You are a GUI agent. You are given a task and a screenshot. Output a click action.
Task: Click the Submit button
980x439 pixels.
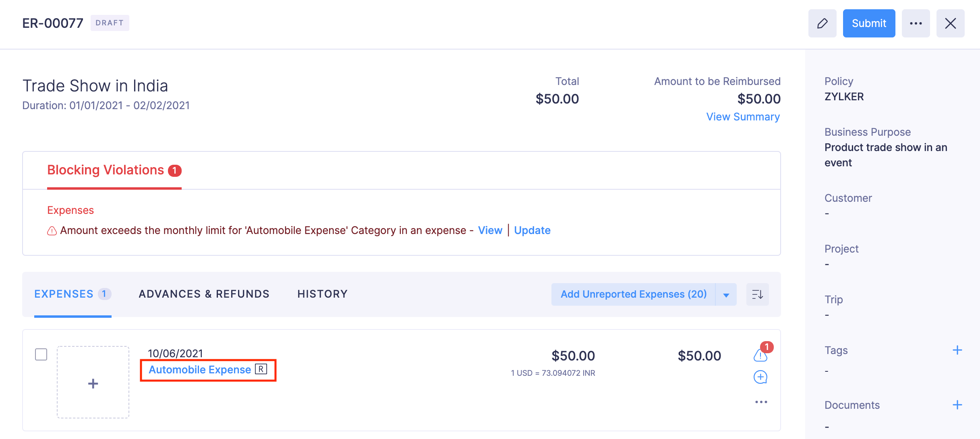[x=869, y=23]
